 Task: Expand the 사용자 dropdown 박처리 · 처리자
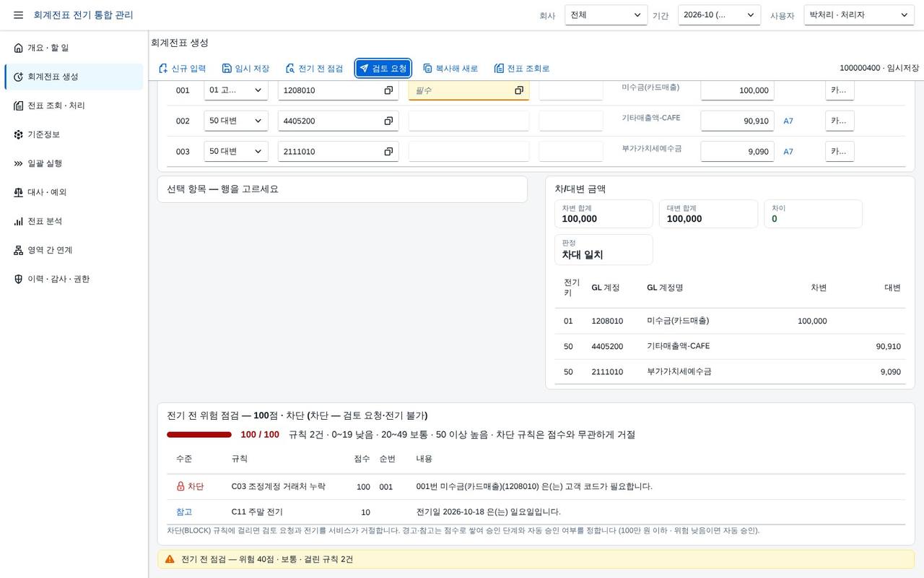[859, 15]
